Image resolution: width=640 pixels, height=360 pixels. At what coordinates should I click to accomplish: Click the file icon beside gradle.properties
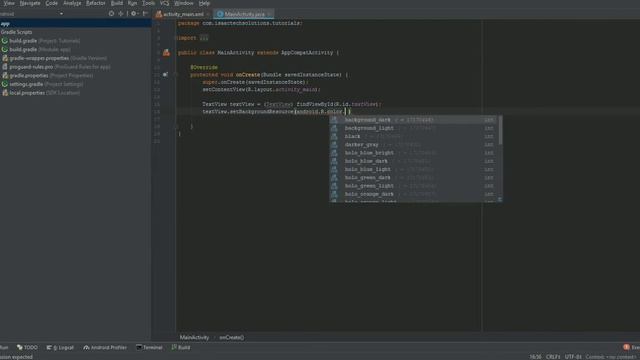pyautogui.click(x=5, y=76)
